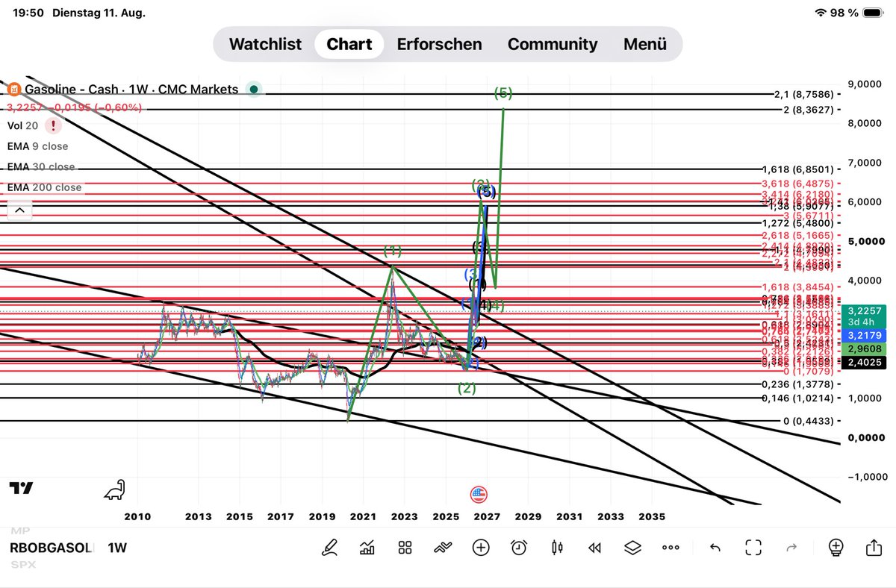Open the three-dots more options

click(x=671, y=548)
